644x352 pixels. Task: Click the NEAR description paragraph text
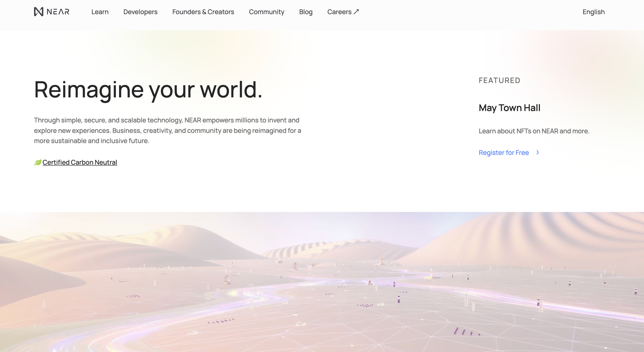(x=167, y=130)
